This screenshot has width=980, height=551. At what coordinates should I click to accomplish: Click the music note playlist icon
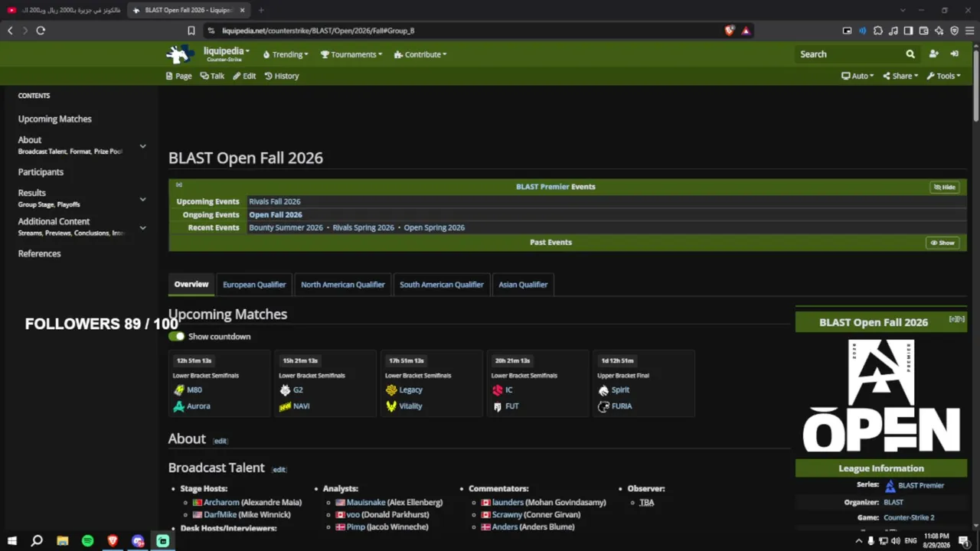coord(893,31)
